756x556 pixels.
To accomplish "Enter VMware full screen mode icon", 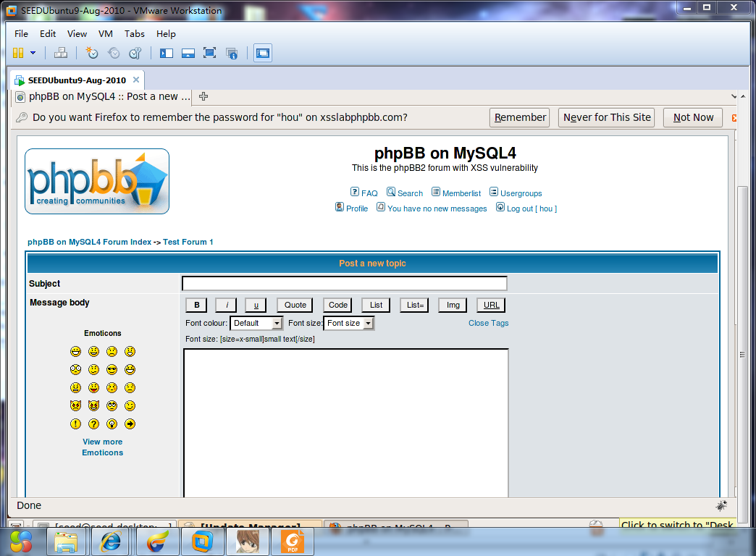I will pyautogui.click(x=210, y=53).
